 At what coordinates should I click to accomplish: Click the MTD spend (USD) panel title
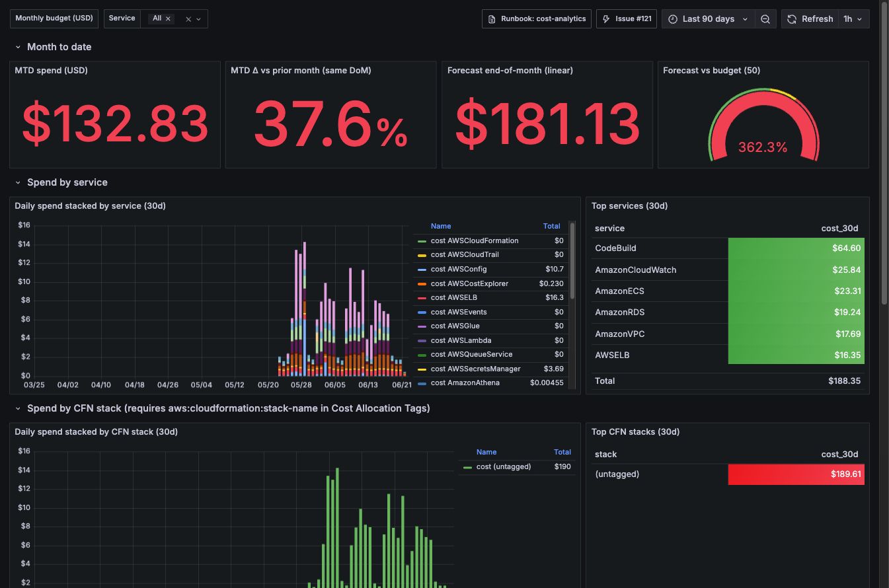coord(51,70)
